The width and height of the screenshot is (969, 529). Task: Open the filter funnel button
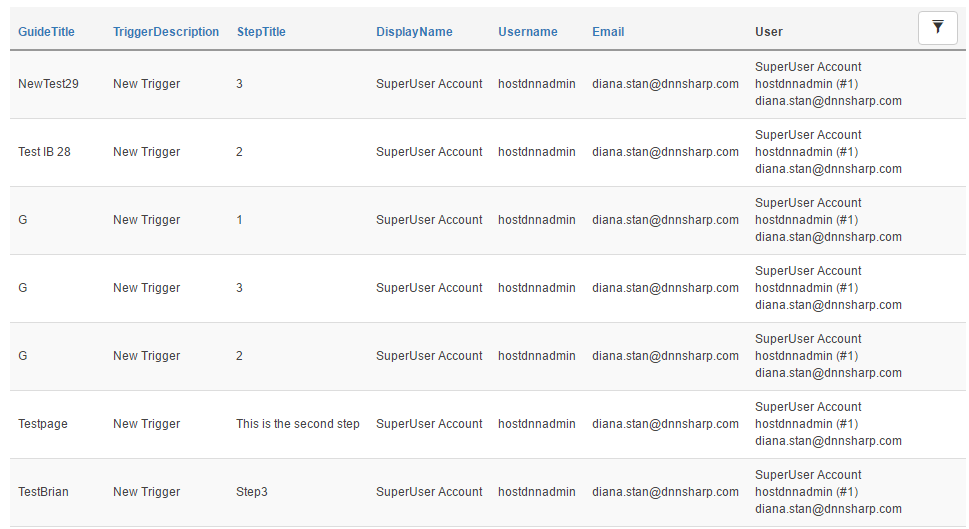click(937, 28)
